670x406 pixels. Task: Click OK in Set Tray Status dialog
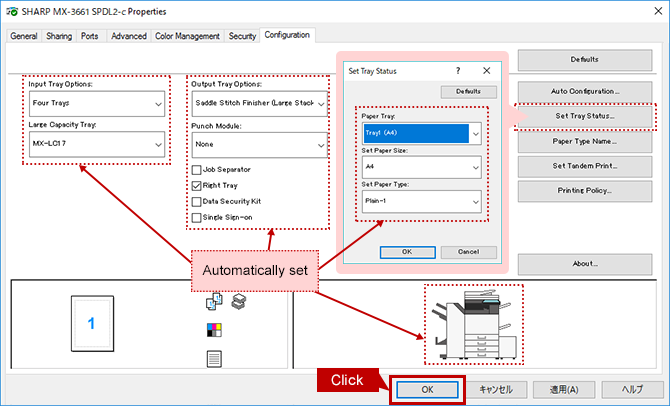[x=408, y=252]
